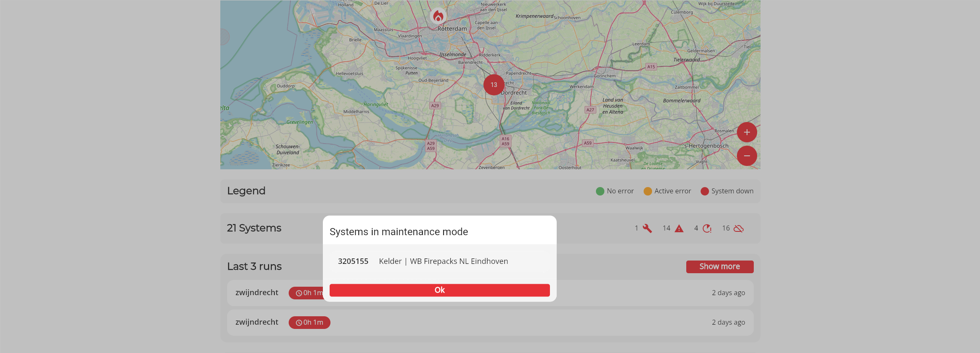
Task: Click the wrench maintenance icon
Action: (x=647, y=228)
